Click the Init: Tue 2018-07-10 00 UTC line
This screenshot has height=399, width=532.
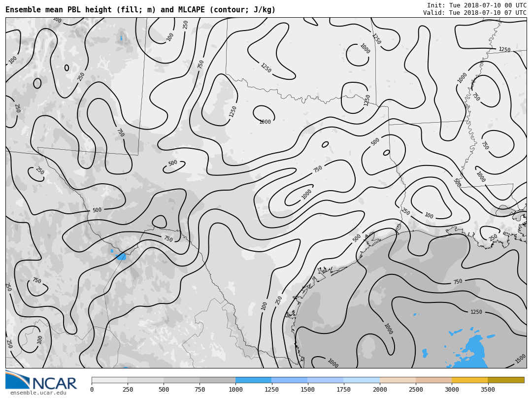tap(476, 5)
